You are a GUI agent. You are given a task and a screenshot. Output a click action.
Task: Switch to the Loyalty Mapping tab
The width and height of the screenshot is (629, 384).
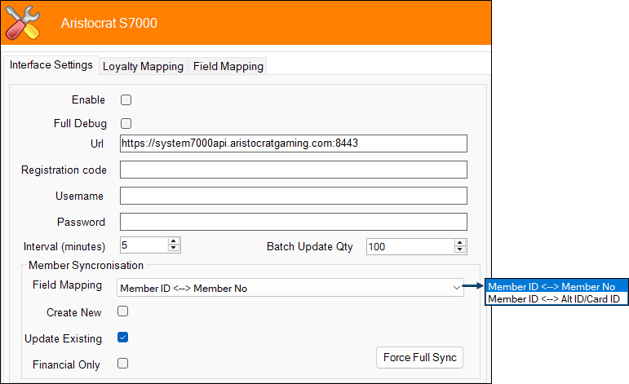pos(143,66)
